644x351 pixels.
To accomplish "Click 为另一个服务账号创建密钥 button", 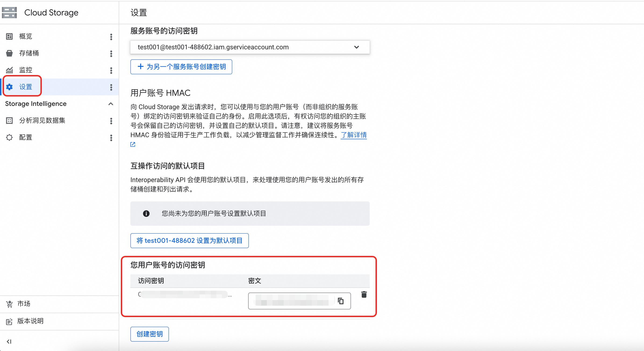I will pyautogui.click(x=181, y=67).
